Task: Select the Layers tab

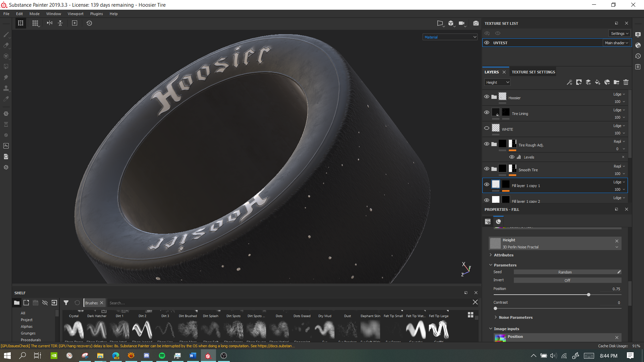Action: coord(492,72)
